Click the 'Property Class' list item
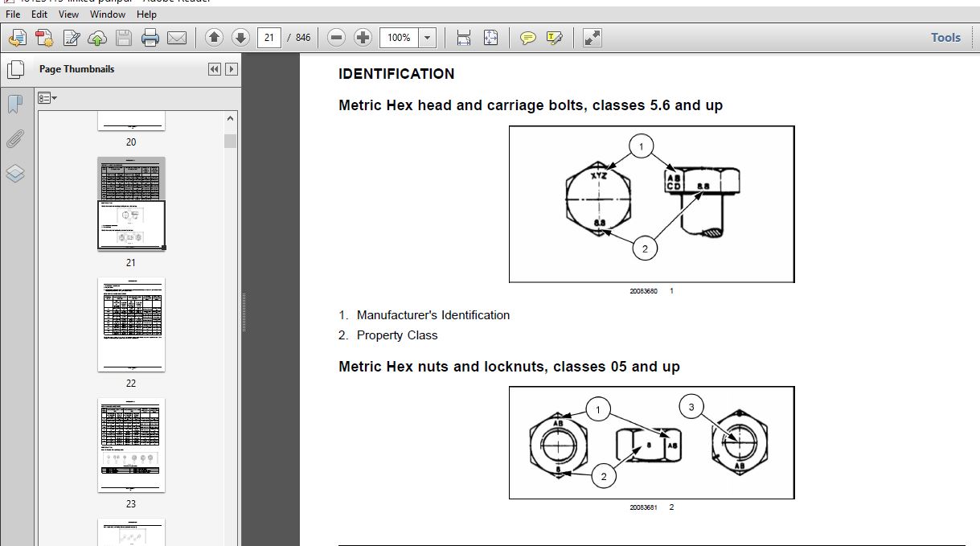 [x=397, y=335]
